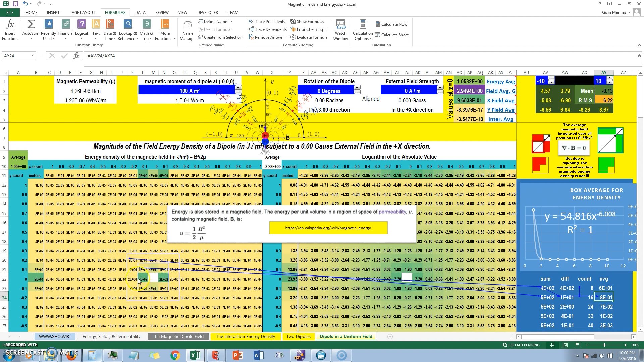Open Remove Arrows dropdown arrow
The width and height of the screenshot is (644, 362).
click(x=287, y=37)
